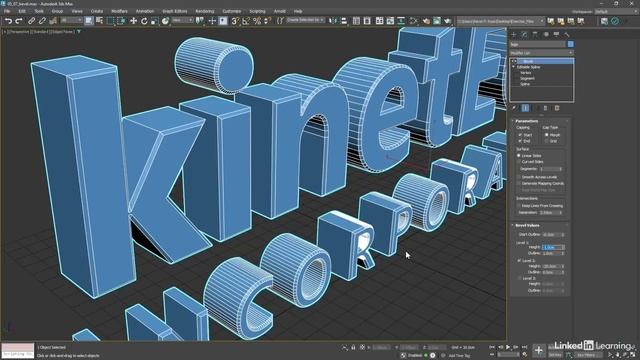Select the Vertex sub-object in stack
This screenshot has height=360, width=640.
coord(525,73)
